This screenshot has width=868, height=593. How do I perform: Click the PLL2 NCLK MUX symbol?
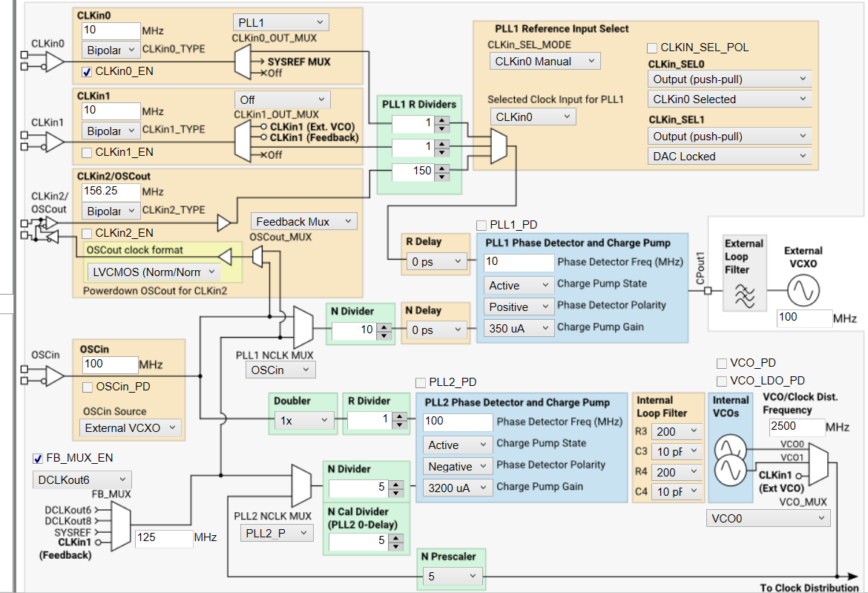tap(302, 485)
